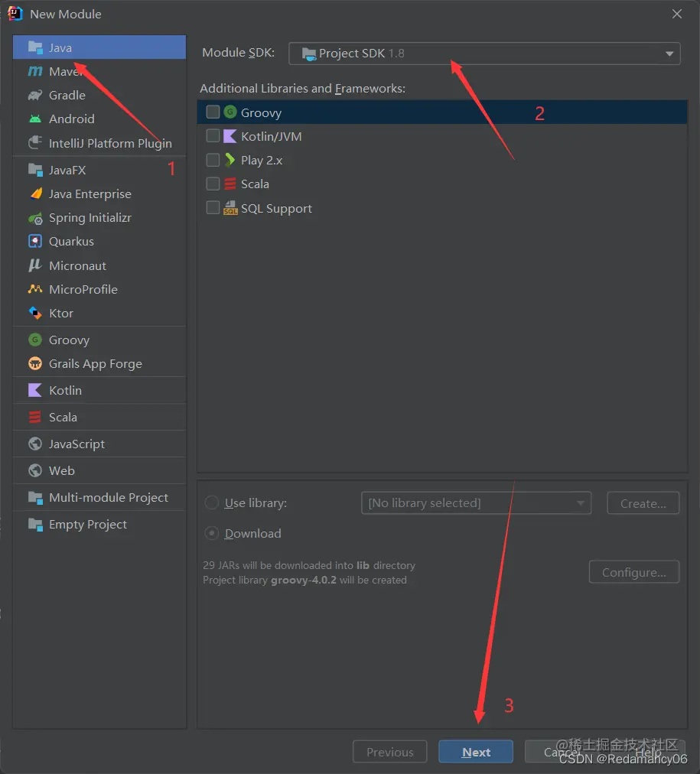700x774 pixels.
Task: Click the Kotlin icon in sidebar
Action: point(35,391)
